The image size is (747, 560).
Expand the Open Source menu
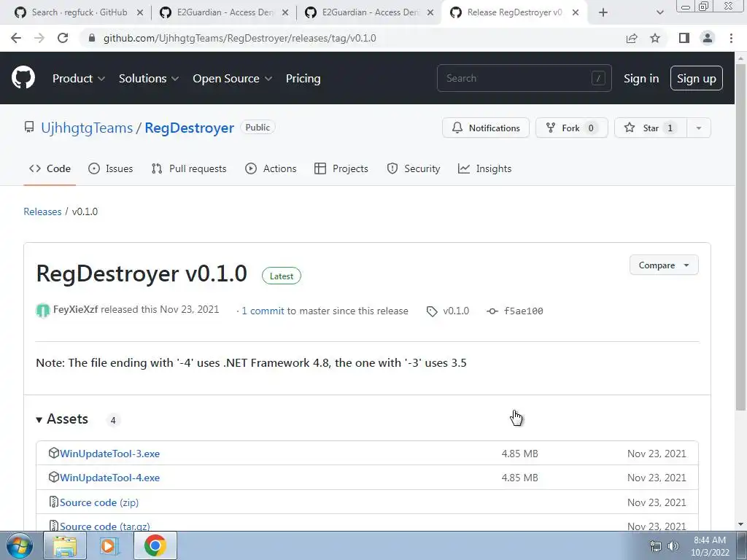click(x=233, y=79)
